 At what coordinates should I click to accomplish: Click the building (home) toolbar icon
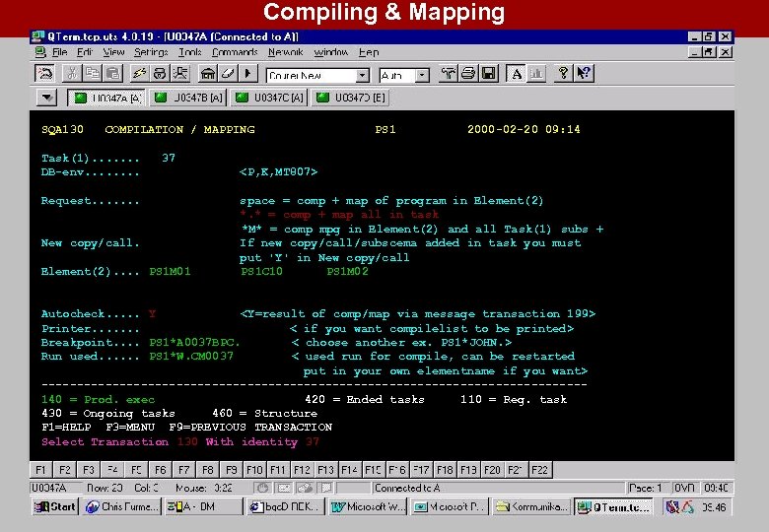pyautogui.click(x=208, y=74)
